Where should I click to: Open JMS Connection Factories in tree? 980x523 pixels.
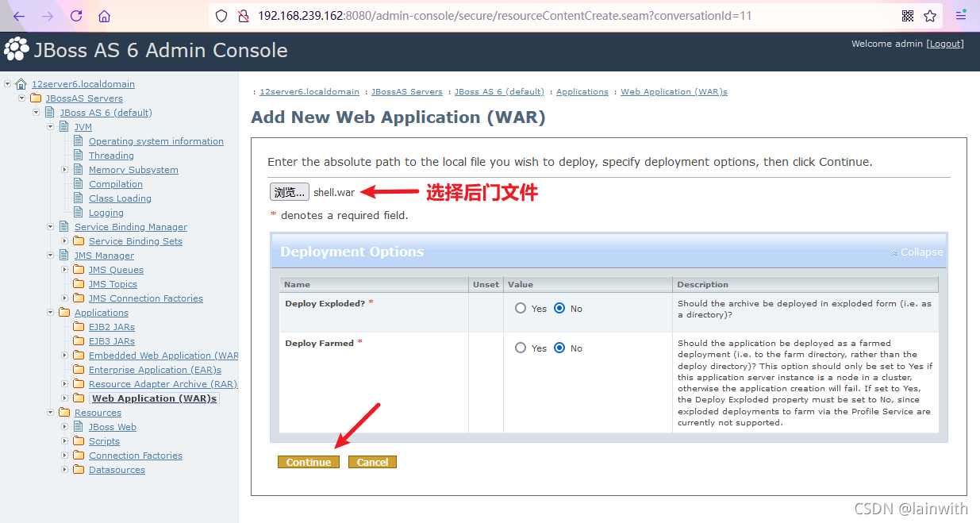click(145, 298)
